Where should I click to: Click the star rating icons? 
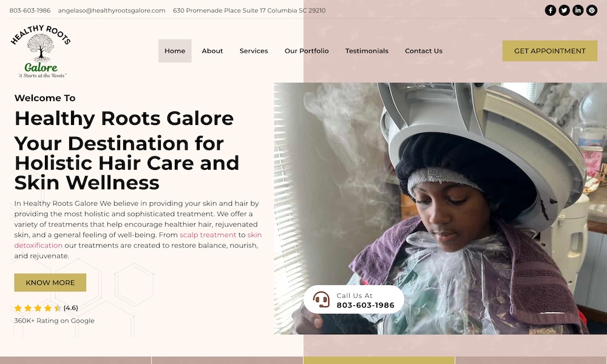[38, 308]
